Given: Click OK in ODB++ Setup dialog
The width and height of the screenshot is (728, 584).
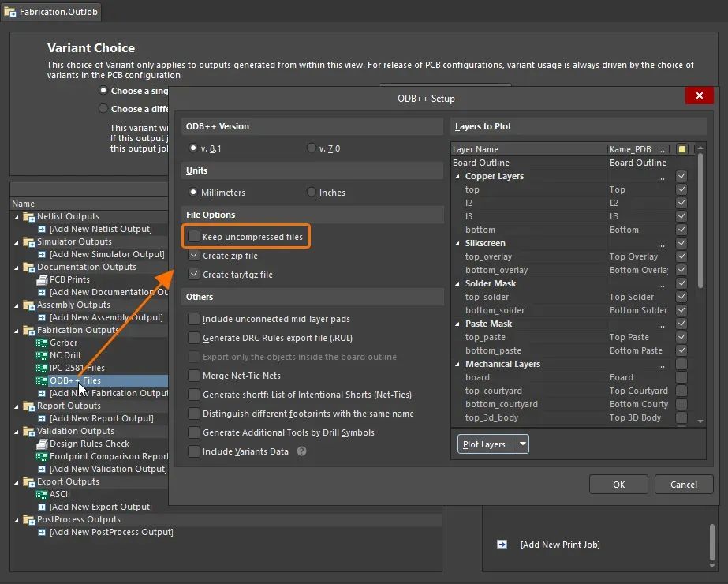Looking at the screenshot, I should [618, 484].
